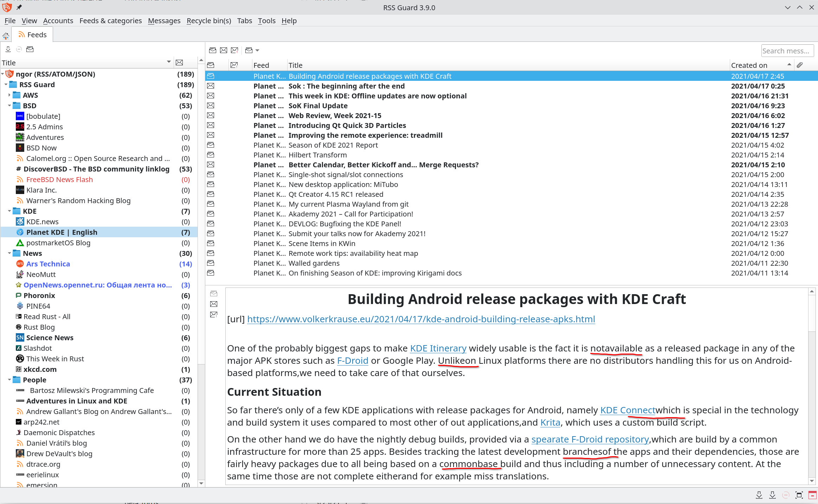This screenshot has width=818, height=504.
Task: Expand the AWS category
Action: (x=9, y=95)
